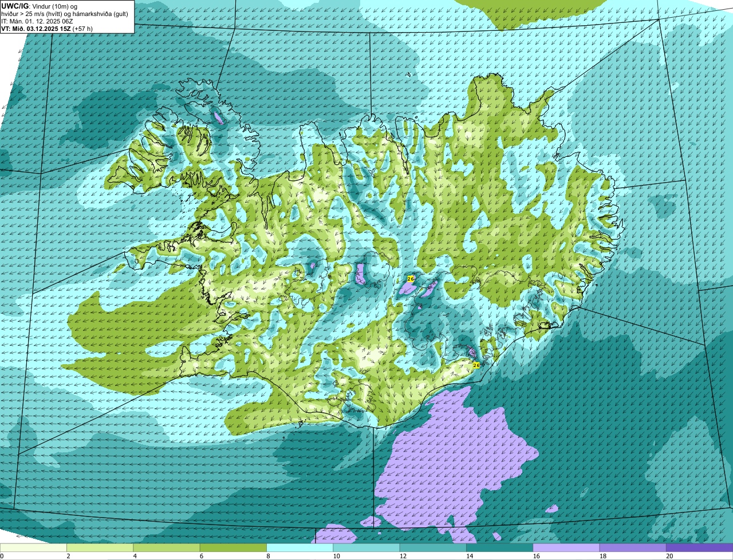733x560 pixels.
Task: Click the legend scale label '8'
Action: pos(268,556)
